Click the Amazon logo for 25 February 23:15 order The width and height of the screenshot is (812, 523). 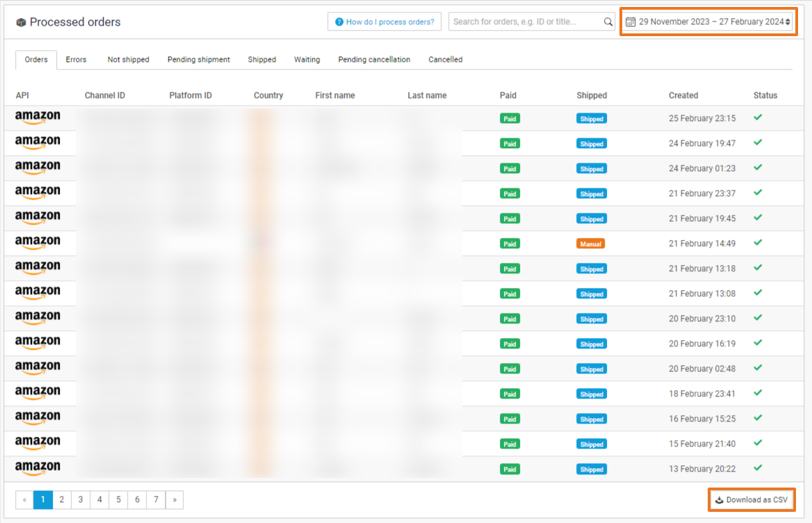(x=38, y=118)
